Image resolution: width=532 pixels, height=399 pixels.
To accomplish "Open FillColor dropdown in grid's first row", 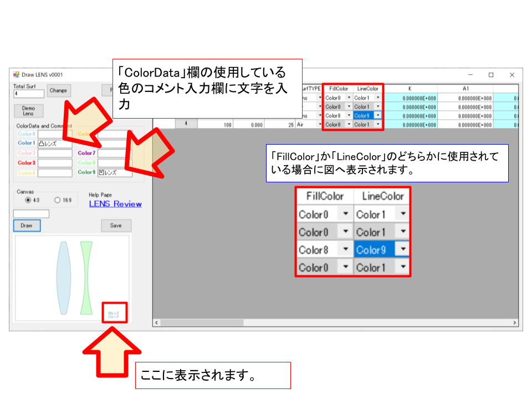I will (349, 98).
